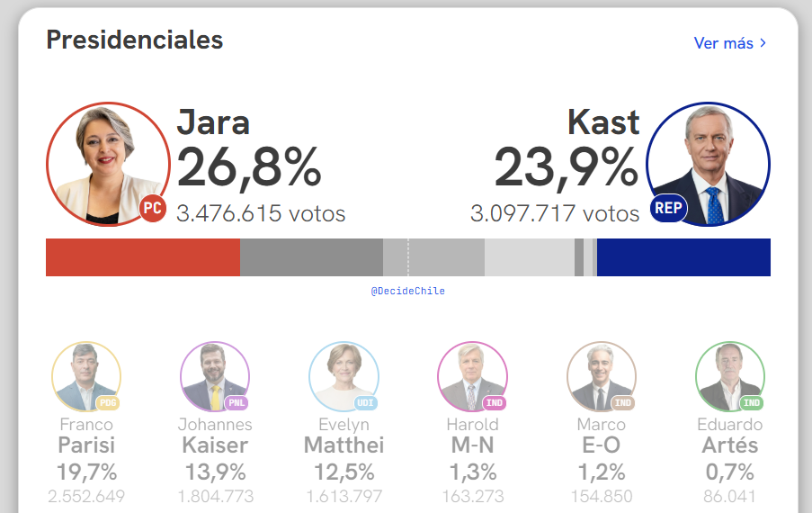Click the IND badge on Marco E-O
Image resolution: width=812 pixels, height=513 pixels.
click(623, 402)
